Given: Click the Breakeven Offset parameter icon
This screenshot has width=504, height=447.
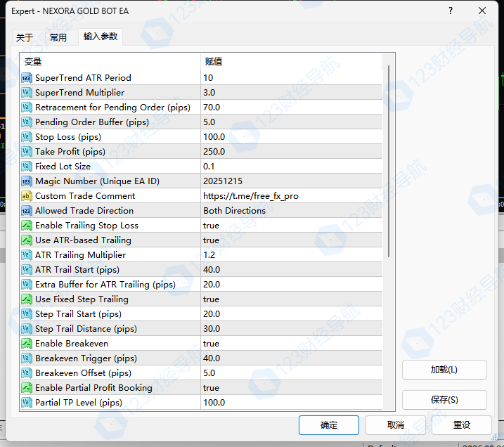Looking at the screenshot, I should click(x=26, y=373).
